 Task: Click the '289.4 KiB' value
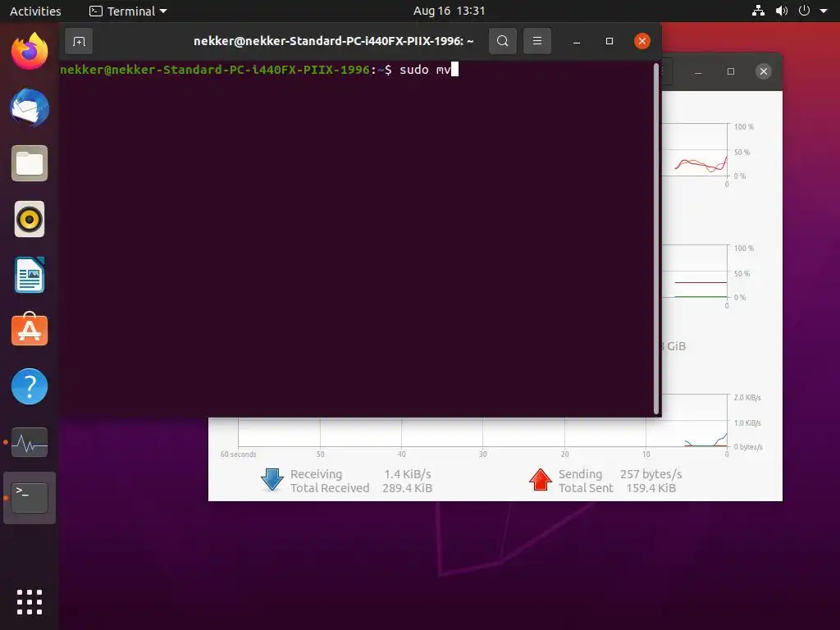(407, 488)
